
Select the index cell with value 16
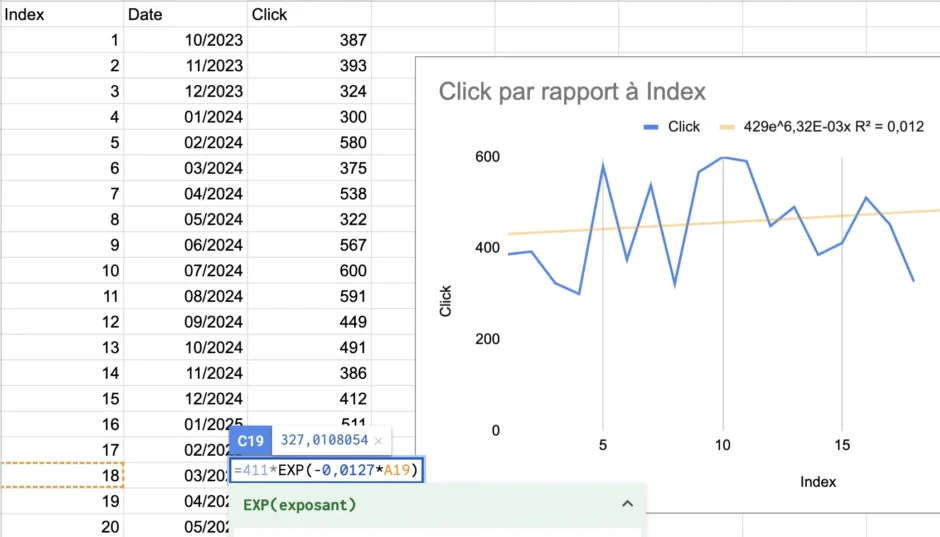(x=62, y=424)
